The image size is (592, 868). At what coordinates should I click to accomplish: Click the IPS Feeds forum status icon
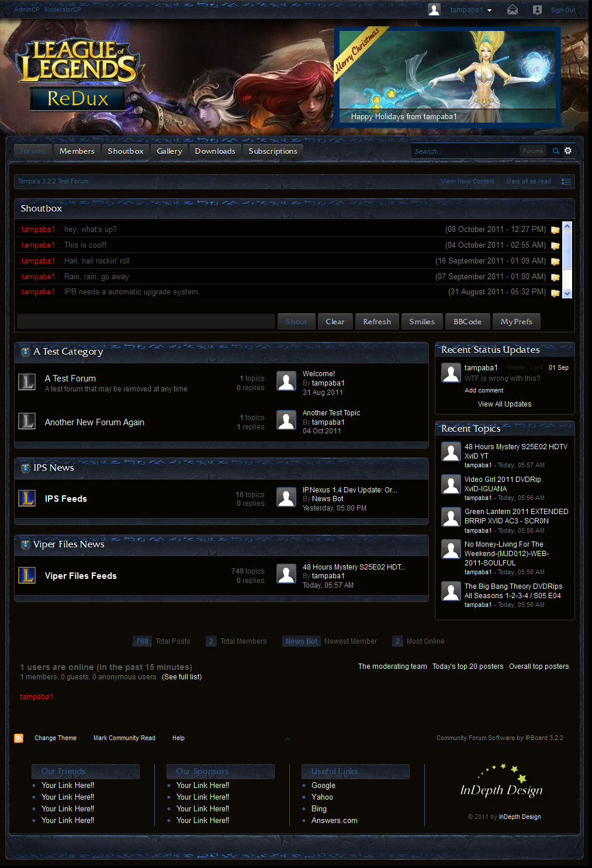(27, 498)
